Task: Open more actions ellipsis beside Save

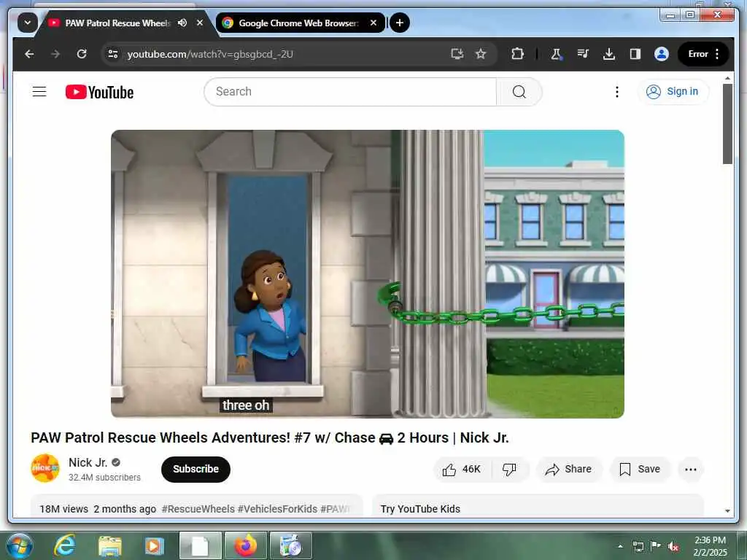Action: (x=690, y=470)
